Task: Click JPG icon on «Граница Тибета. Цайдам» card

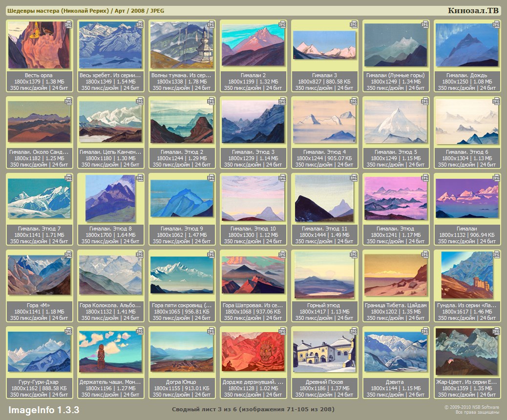Action: 425,254
